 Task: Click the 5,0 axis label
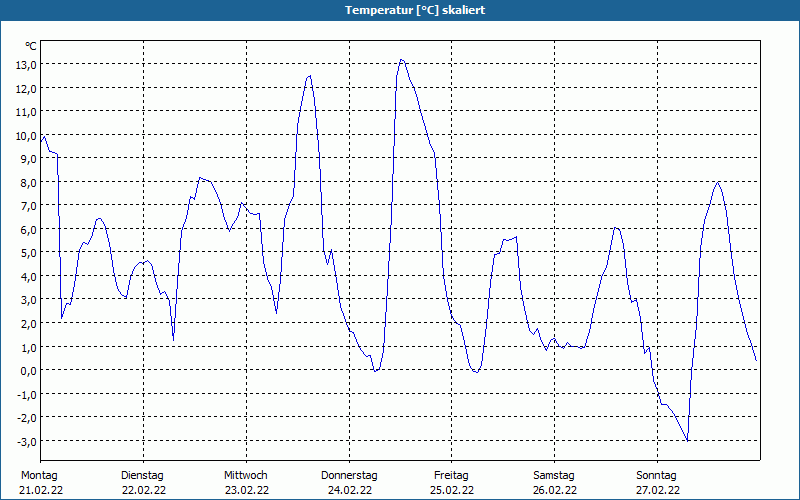(28, 253)
